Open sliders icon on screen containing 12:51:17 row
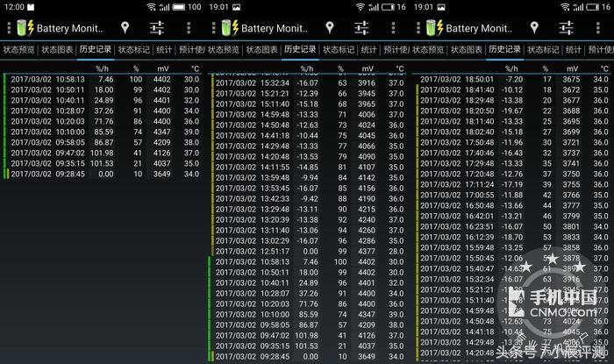 (361, 28)
